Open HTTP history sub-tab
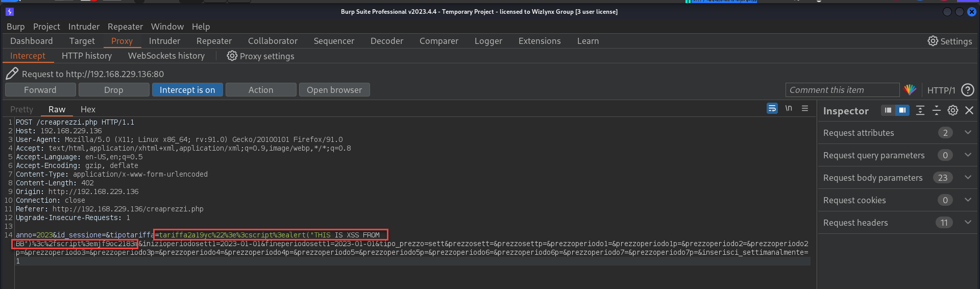 (x=87, y=56)
